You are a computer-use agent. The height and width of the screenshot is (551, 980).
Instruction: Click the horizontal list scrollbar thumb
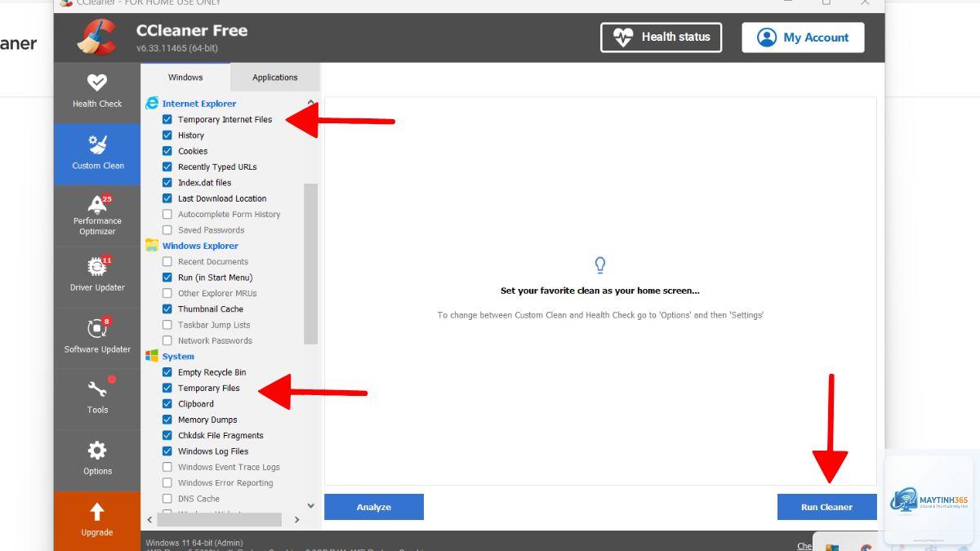[x=219, y=519]
